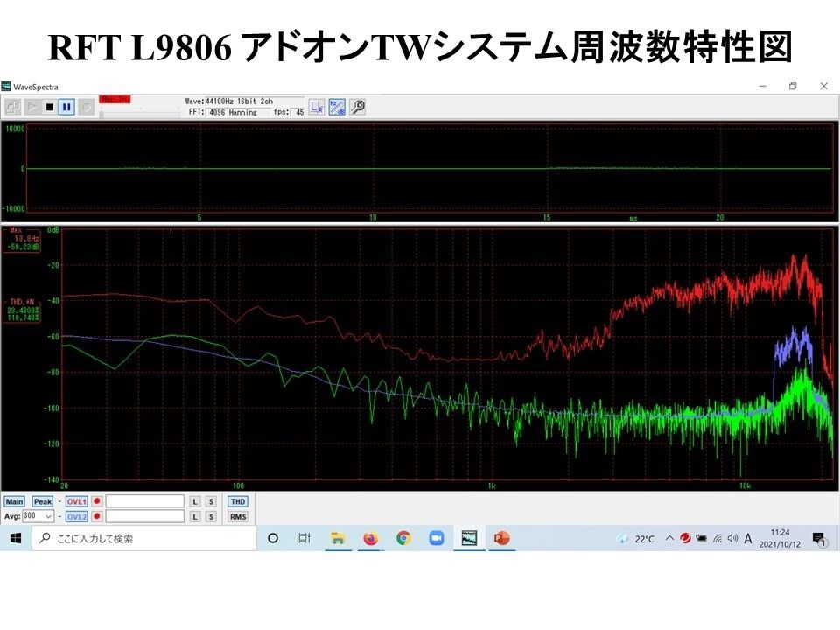The image size is (840, 630).
Task: Click the battery tray icon
Action: click(x=701, y=538)
